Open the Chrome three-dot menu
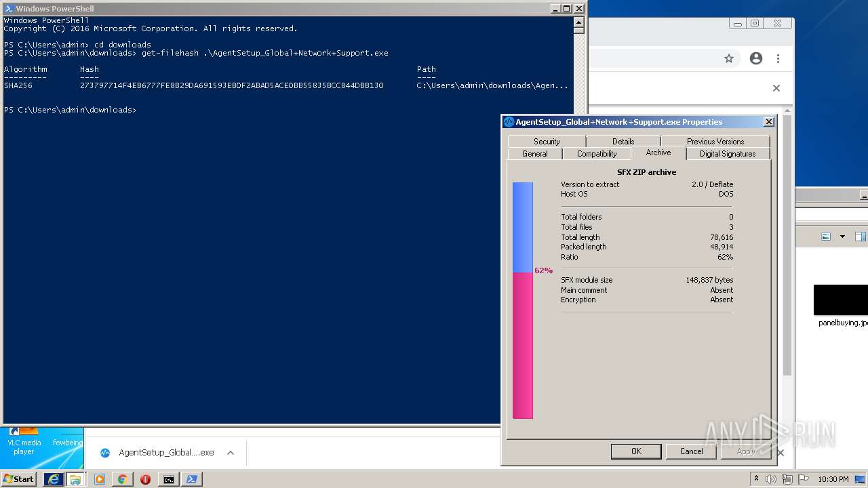Image resolution: width=868 pixels, height=488 pixels. tap(778, 58)
